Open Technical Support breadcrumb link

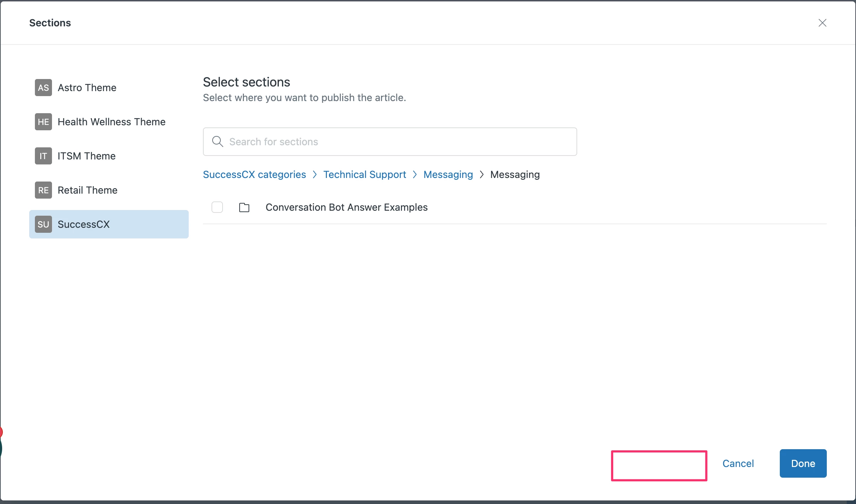364,174
